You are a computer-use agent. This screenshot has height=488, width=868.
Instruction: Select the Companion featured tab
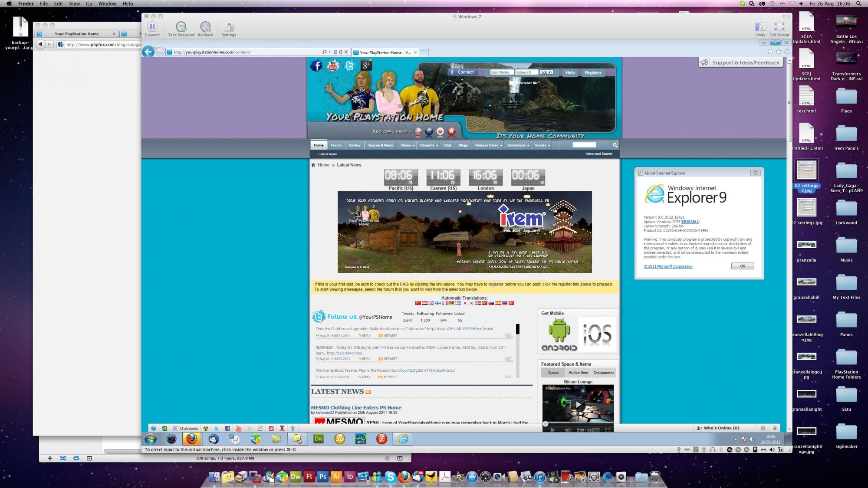603,373
